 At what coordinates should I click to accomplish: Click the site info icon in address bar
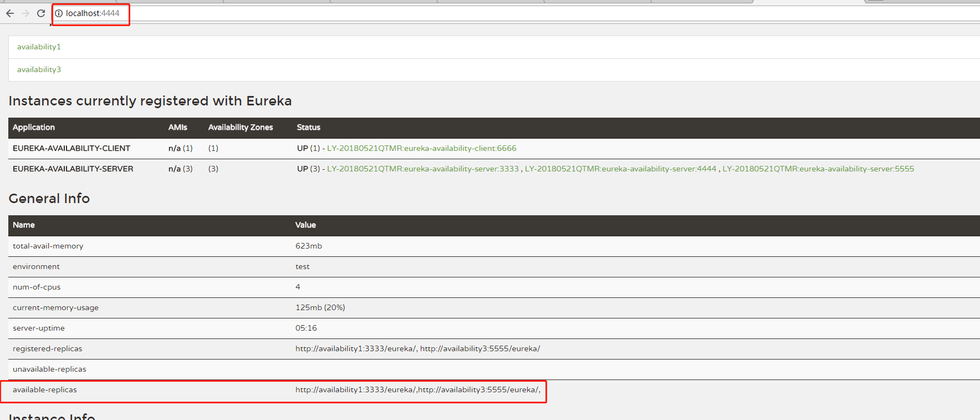pos(59,13)
